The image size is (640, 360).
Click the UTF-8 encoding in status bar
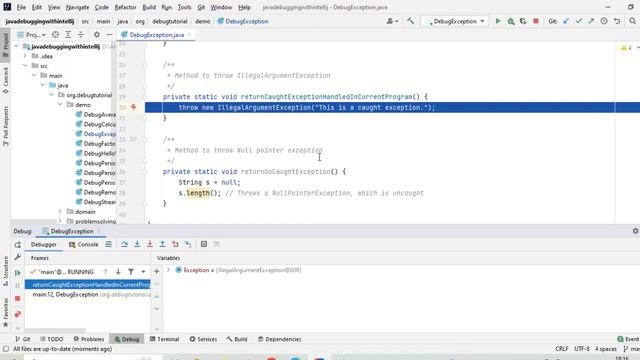tap(582, 349)
